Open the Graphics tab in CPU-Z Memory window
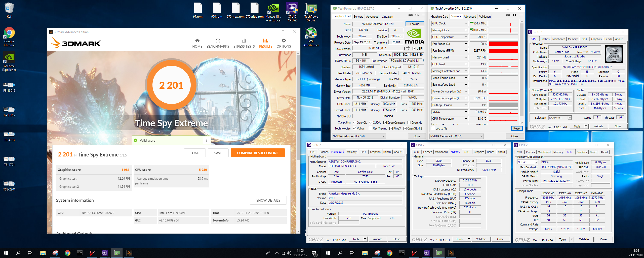 (479, 152)
